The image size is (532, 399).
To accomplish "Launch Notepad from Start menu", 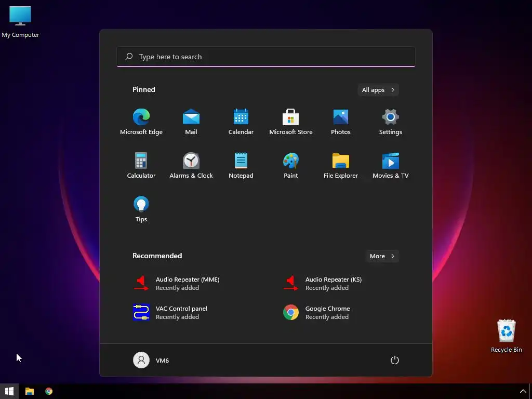I will (241, 166).
